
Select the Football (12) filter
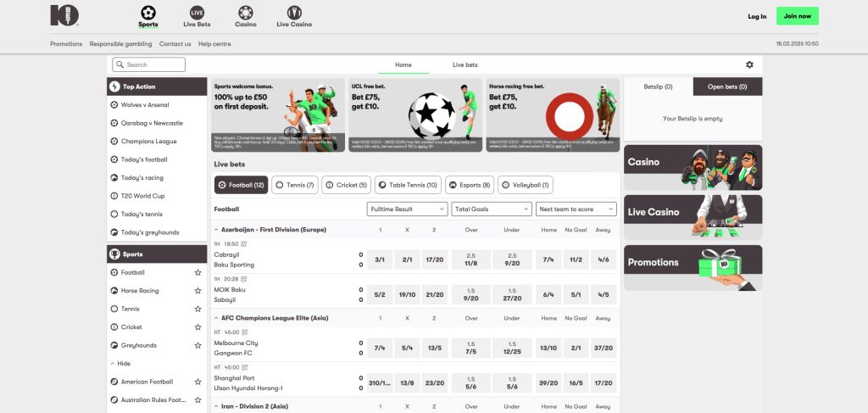[x=242, y=185]
